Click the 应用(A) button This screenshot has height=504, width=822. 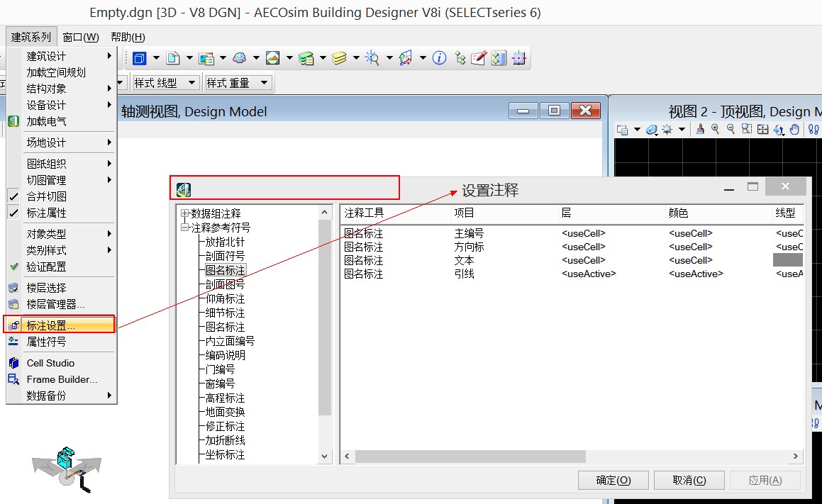(x=765, y=480)
